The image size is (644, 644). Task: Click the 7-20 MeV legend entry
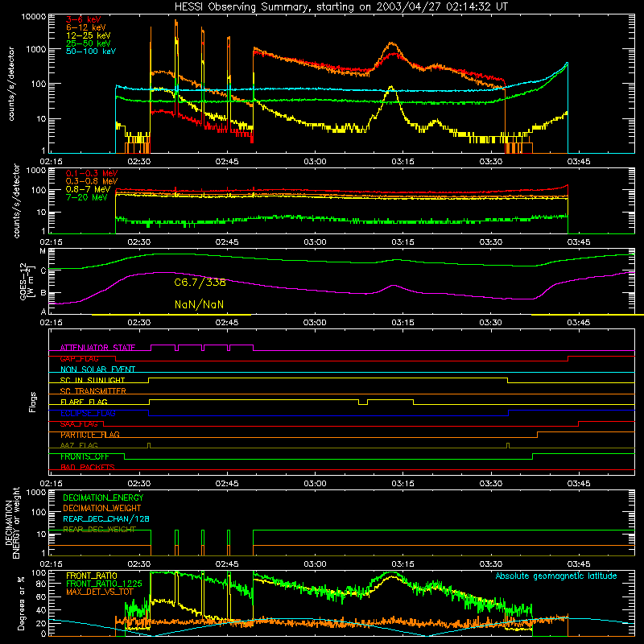(x=86, y=197)
